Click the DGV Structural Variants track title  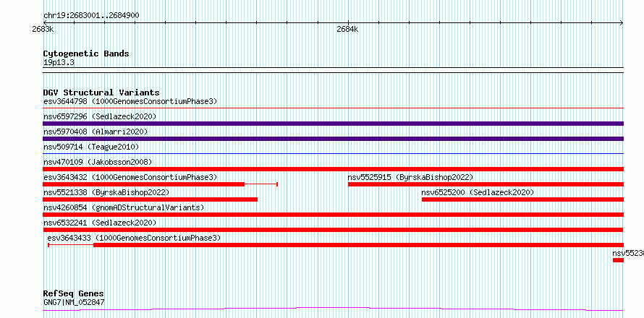click(x=101, y=93)
